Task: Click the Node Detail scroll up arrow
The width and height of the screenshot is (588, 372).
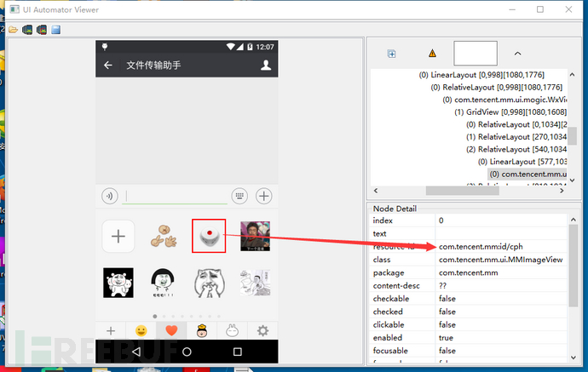Action: coord(574,220)
